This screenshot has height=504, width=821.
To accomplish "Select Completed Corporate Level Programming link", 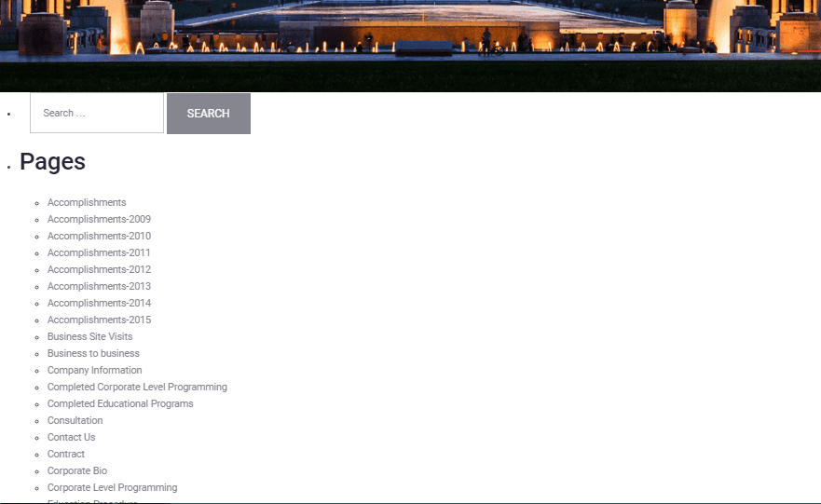I will [137, 387].
